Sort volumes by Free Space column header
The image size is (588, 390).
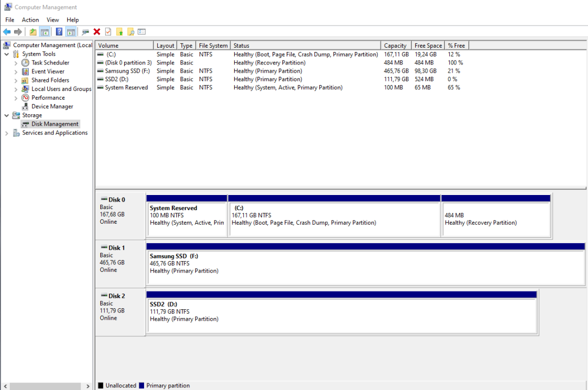click(428, 45)
